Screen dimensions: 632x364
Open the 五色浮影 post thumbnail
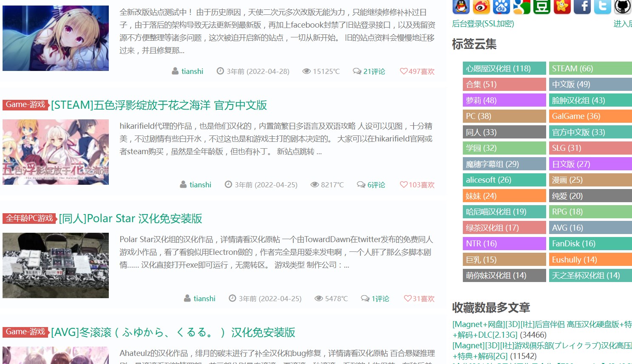tap(56, 152)
